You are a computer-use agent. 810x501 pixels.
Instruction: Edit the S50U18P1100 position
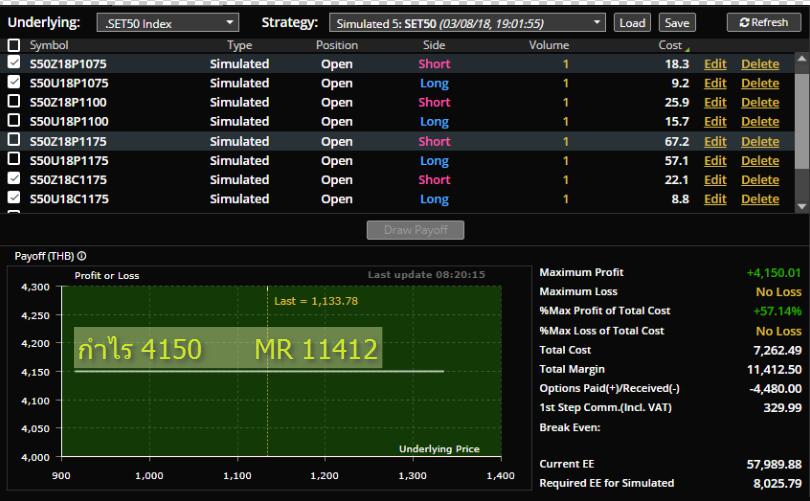[x=715, y=121]
